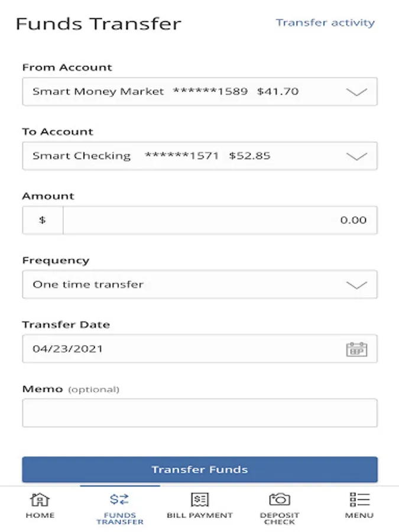The width and height of the screenshot is (399, 532).
Task: Click the Transfer Funds button
Action: click(200, 469)
